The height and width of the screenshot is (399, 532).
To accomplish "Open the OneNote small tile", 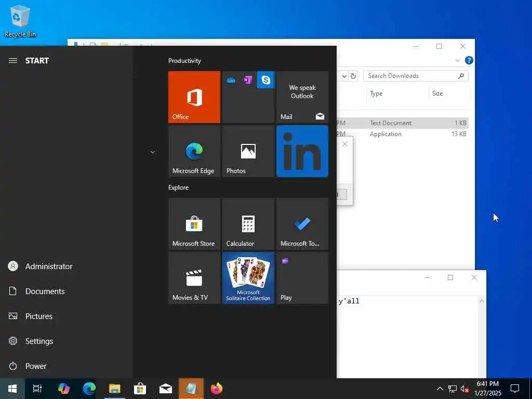I will click(248, 80).
